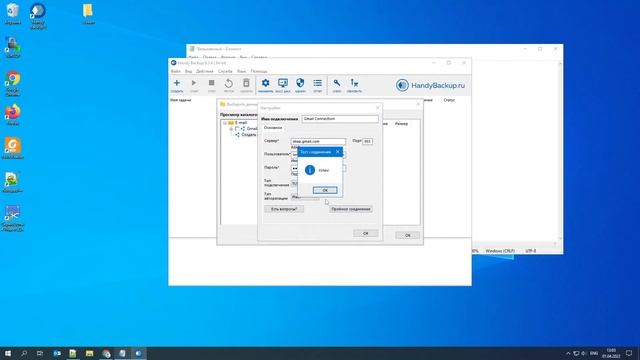The width and height of the screenshot is (640, 360).
Task: Click OK in the data selection dialog
Action: (407, 236)
